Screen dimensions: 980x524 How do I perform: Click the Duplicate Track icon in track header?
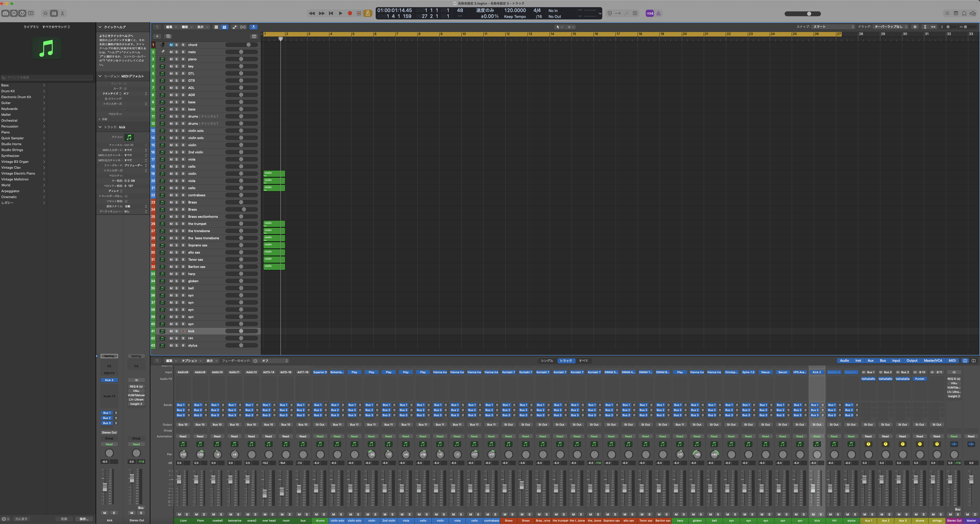(x=169, y=37)
